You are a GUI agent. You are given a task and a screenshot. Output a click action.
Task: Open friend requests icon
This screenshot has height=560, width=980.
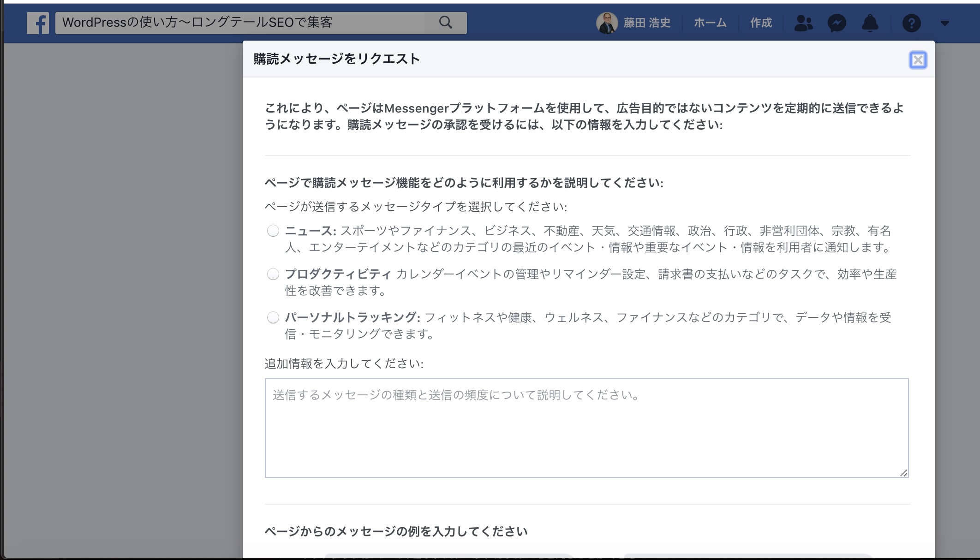point(803,23)
